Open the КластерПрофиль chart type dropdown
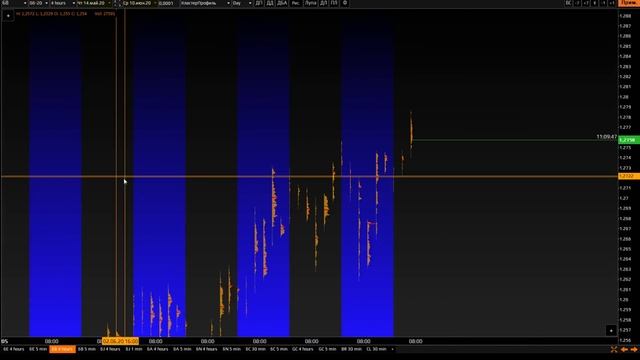This screenshot has width=640, height=360. click(x=206, y=3)
